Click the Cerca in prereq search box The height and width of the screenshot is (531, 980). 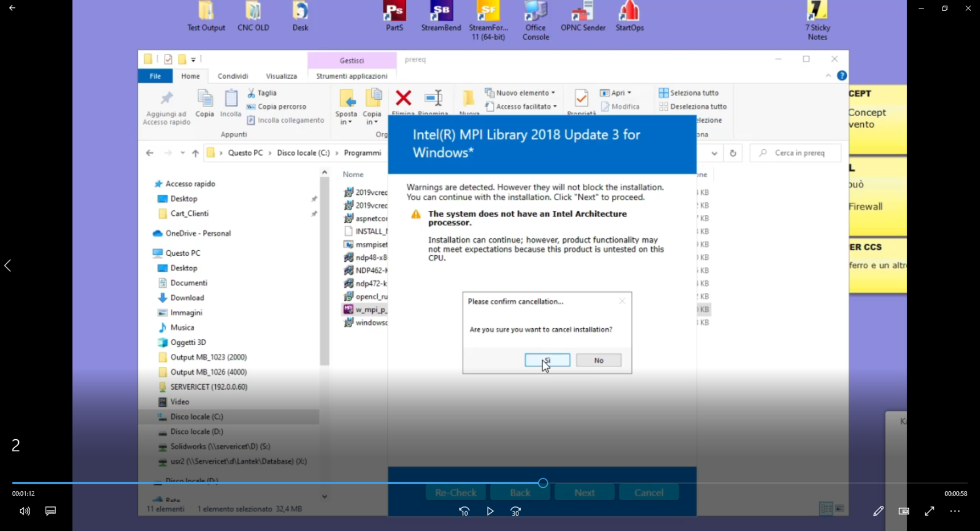pos(795,153)
